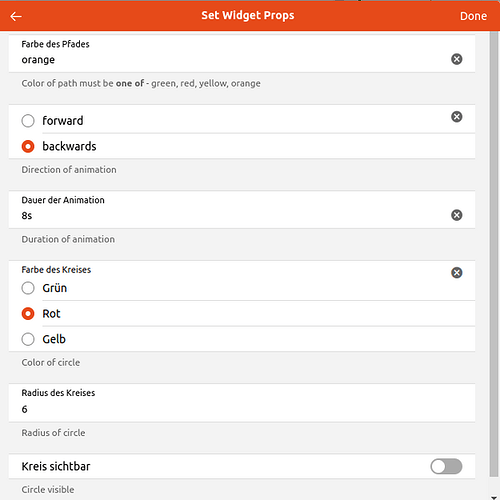
Task: Select the forward direction option
Action: 28,121
